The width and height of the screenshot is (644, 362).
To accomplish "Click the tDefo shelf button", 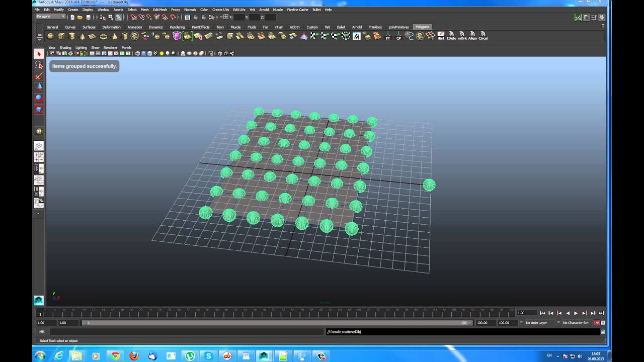I will [x=451, y=36].
